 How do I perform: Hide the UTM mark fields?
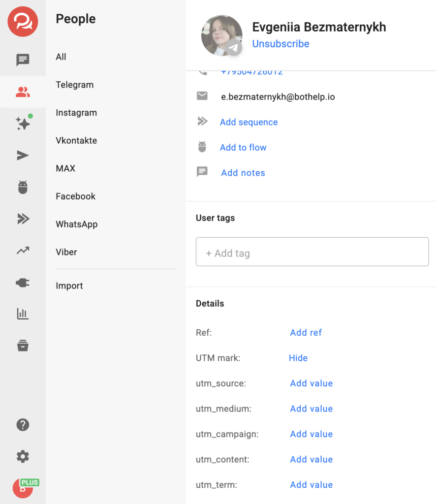tap(298, 358)
